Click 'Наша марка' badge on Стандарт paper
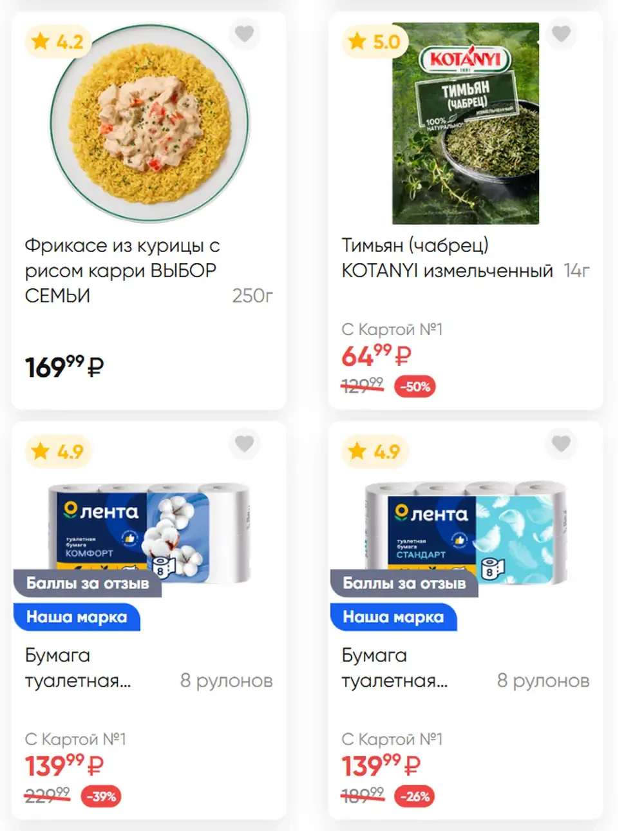Viewport: 644px width, 831px height. 393,617
